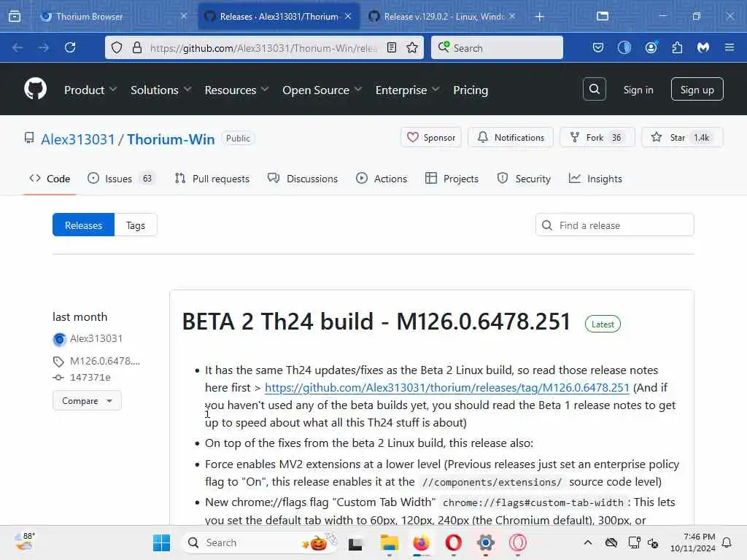Viewport: 747px width, 560px height.
Task: Open the Pull requests tab
Action: 212,179
